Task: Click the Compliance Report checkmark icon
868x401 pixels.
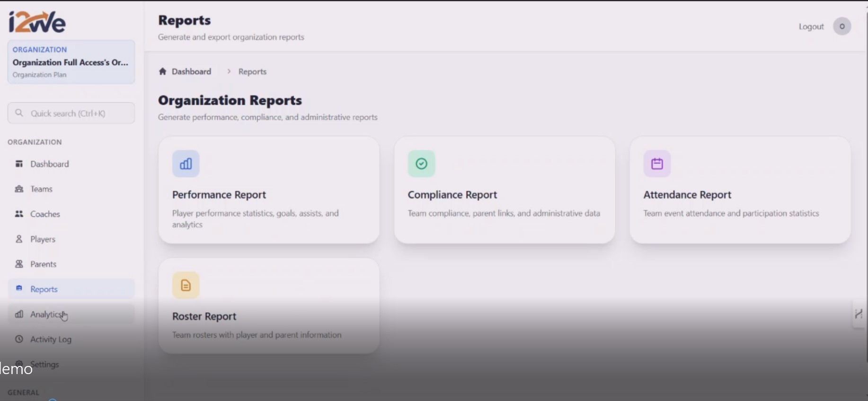Action: [x=421, y=164]
